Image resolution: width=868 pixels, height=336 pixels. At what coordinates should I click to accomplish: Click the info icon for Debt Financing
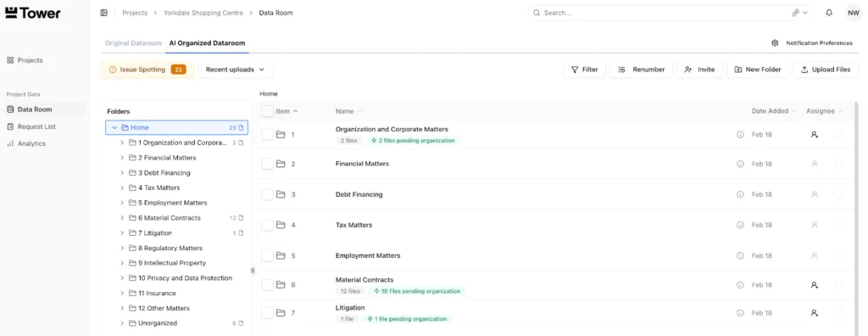tap(740, 194)
